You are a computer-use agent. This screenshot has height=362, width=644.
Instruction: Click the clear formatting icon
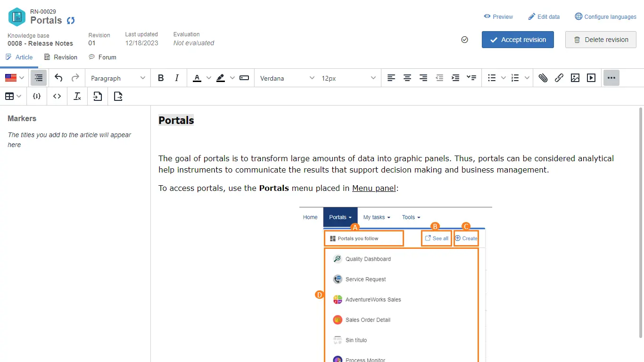click(77, 97)
